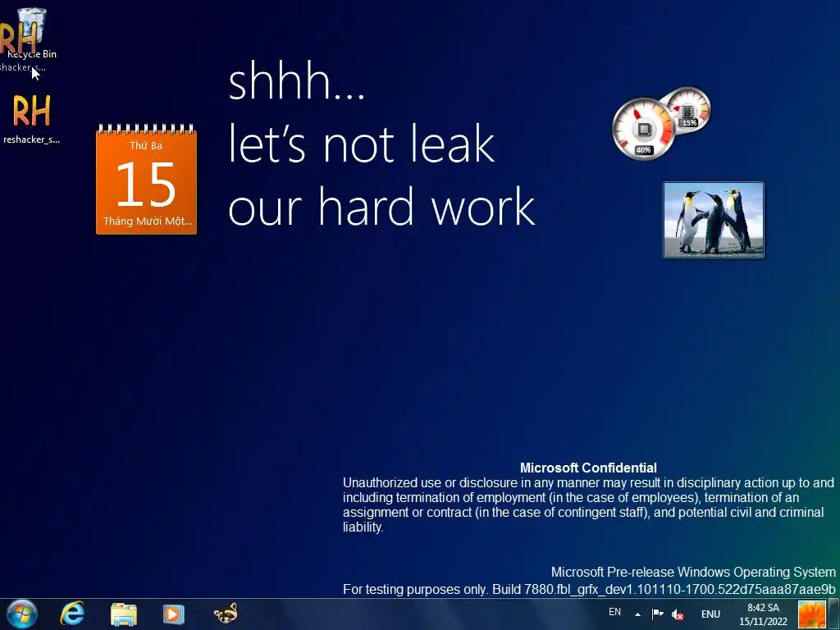Image resolution: width=840 pixels, height=630 pixels.
Task: Open Windows Explorer folder in the taskbar
Action: click(124, 614)
